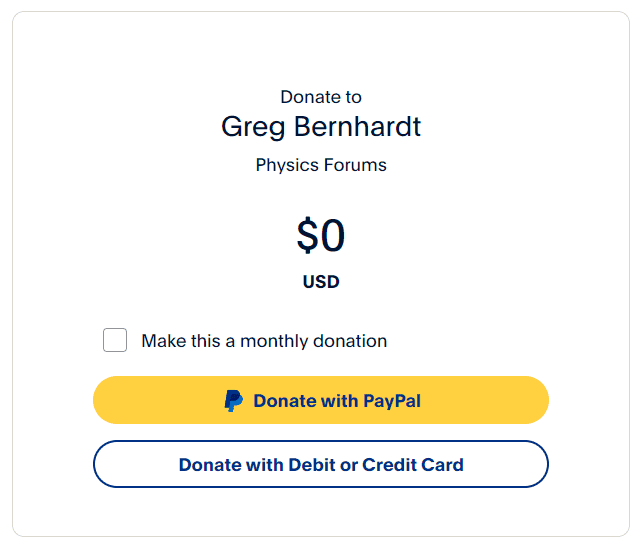Click the PayPal logo icon
Viewport: 640px width, 549px height.
[234, 400]
